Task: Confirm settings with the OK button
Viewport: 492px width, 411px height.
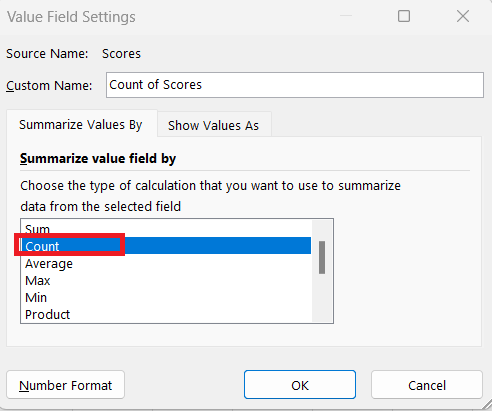Action: (x=300, y=385)
